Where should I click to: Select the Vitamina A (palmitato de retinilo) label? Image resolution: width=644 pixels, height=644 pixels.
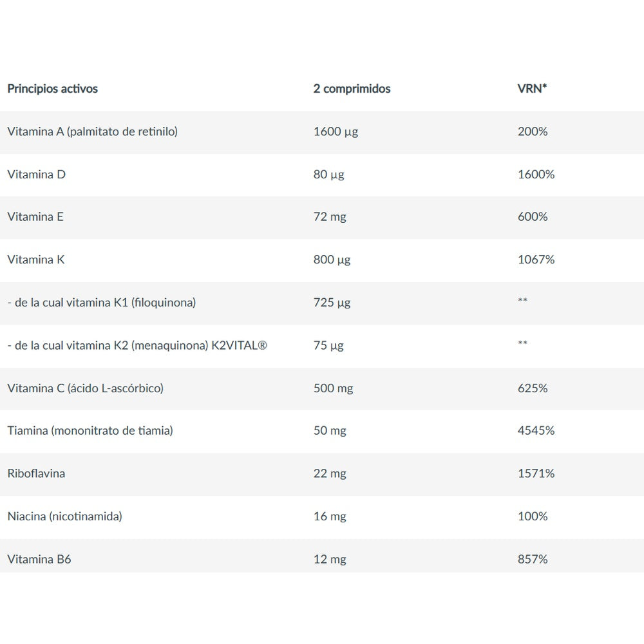92,131
